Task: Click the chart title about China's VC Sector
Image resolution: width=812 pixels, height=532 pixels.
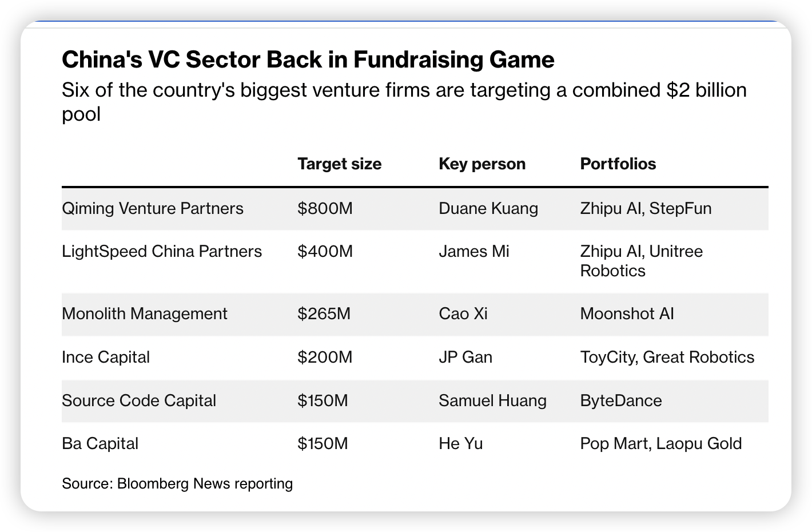Action: [x=308, y=59]
